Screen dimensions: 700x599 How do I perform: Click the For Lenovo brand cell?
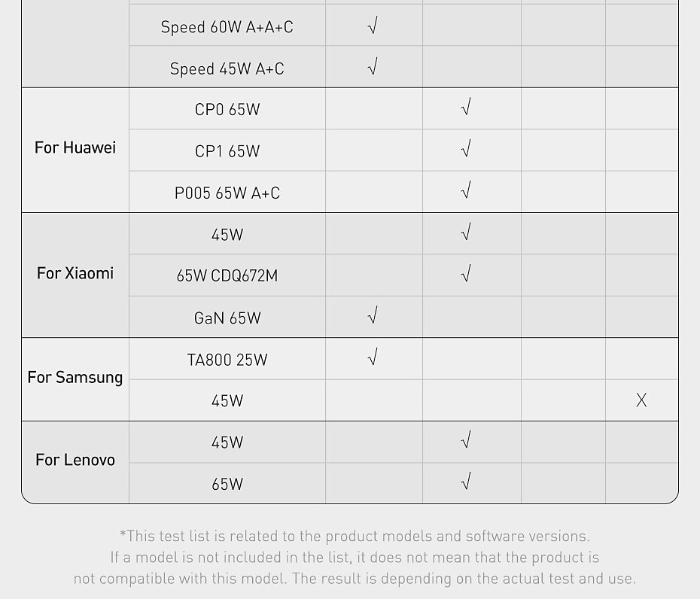75,461
